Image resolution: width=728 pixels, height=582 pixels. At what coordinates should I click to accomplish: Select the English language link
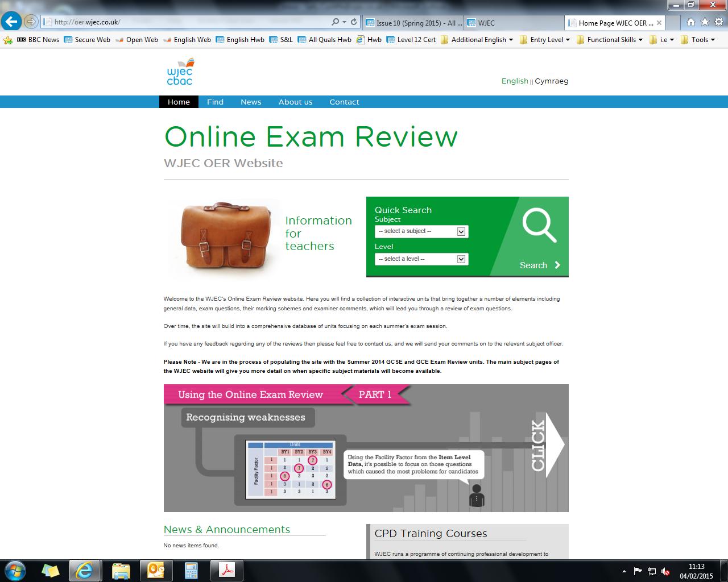(x=515, y=81)
